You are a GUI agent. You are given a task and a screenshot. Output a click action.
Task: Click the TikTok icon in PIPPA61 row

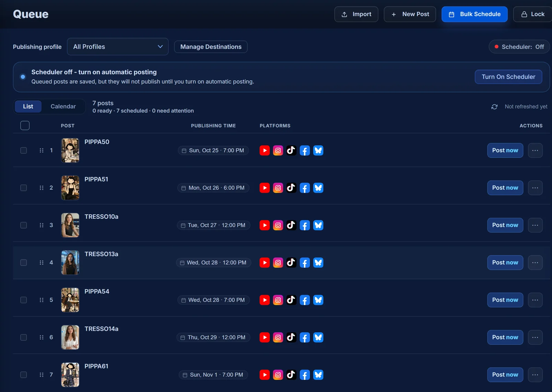coord(291,375)
